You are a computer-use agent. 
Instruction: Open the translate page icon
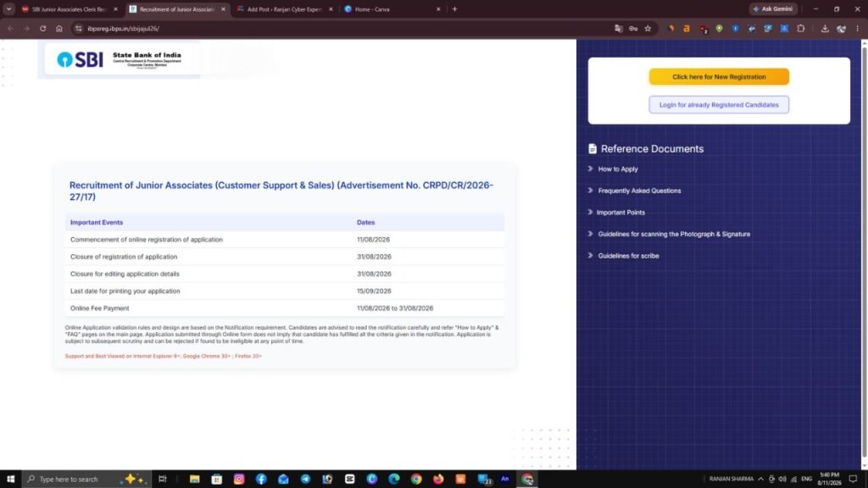coord(618,28)
